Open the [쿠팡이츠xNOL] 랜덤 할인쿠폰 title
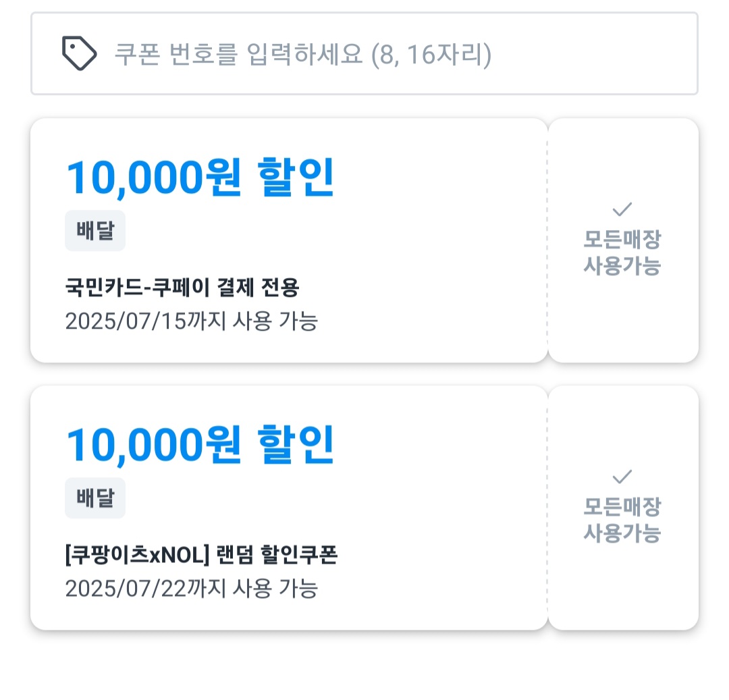729x700 pixels. tap(201, 554)
